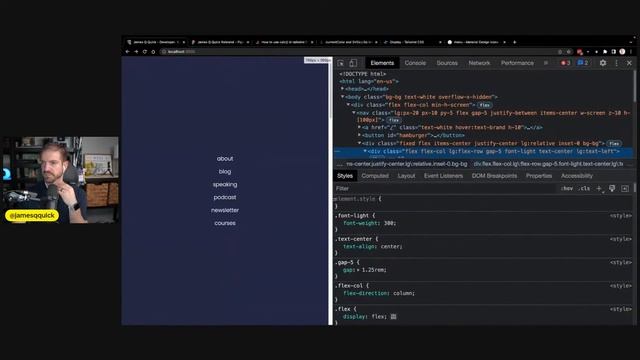Click the speaking link on the page

click(225, 184)
